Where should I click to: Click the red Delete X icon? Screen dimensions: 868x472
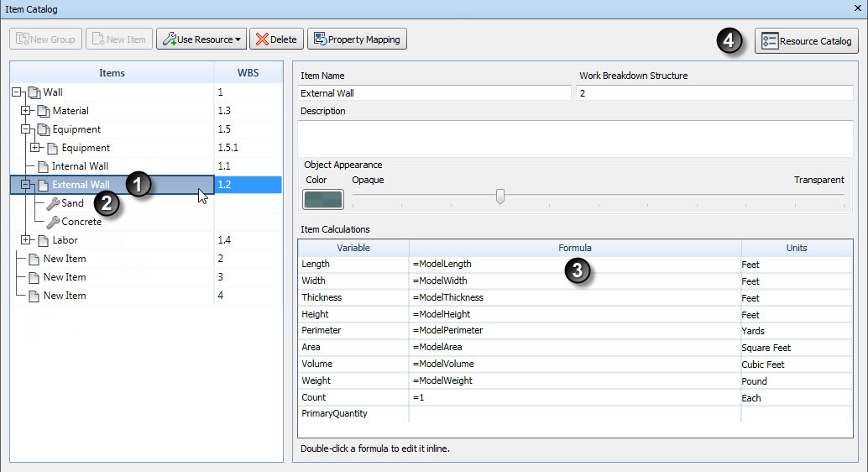click(x=262, y=39)
